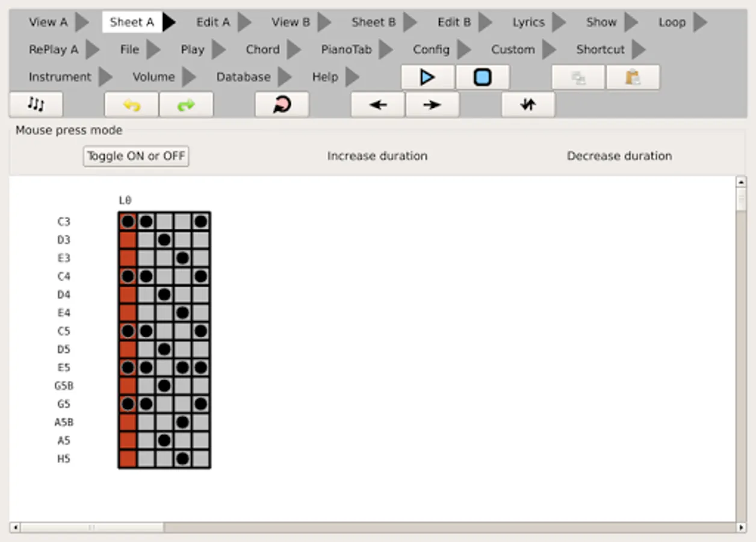Click the arrow next to Volume
Image resolution: width=756 pixels, height=542 pixels.
click(x=189, y=77)
